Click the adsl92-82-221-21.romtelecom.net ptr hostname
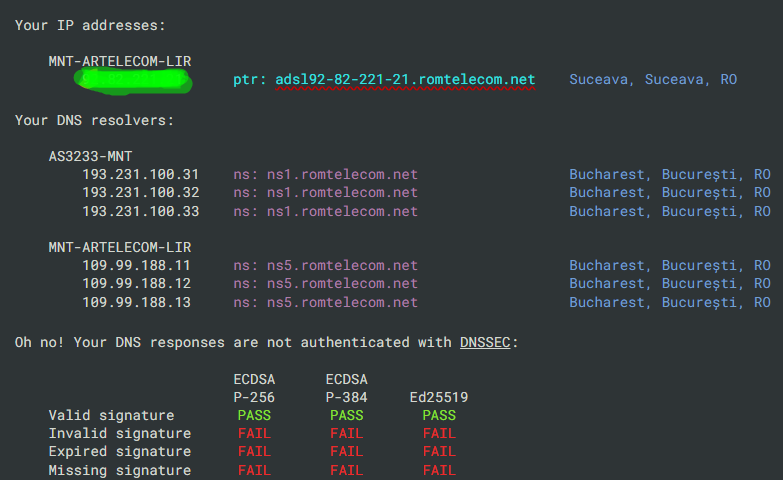The image size is (783, 480). point(405,79)
